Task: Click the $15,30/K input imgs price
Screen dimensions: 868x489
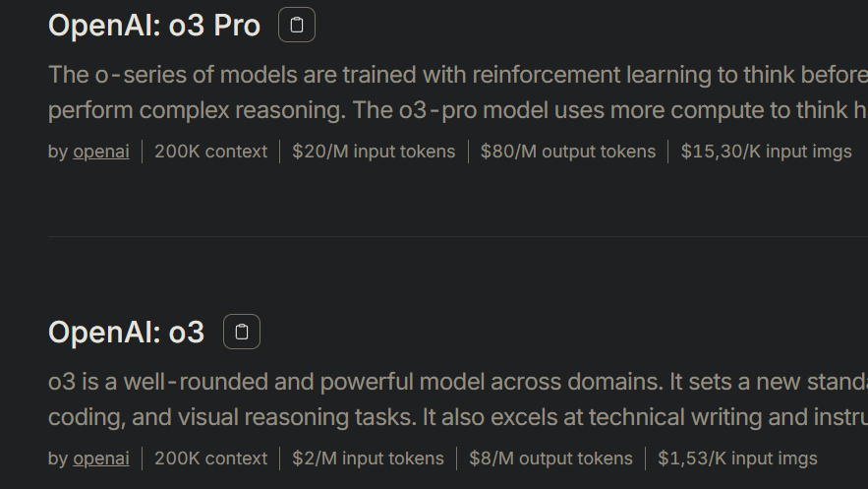Action: [x=766, y=152]
